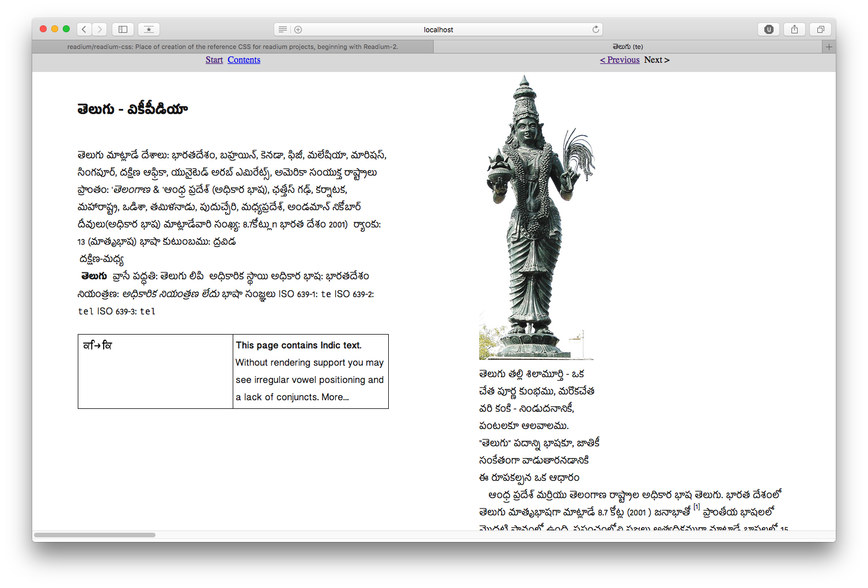Click the Start link
The height and width of the screenshot is (588, 868).
[x=214, y=60]
